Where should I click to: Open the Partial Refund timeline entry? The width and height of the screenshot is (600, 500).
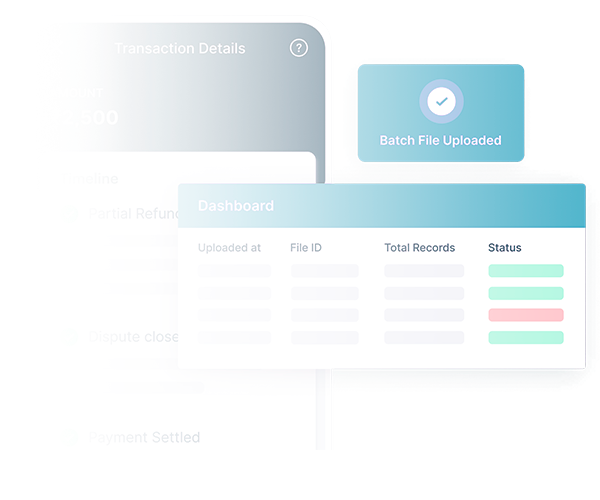coord(132,213)
